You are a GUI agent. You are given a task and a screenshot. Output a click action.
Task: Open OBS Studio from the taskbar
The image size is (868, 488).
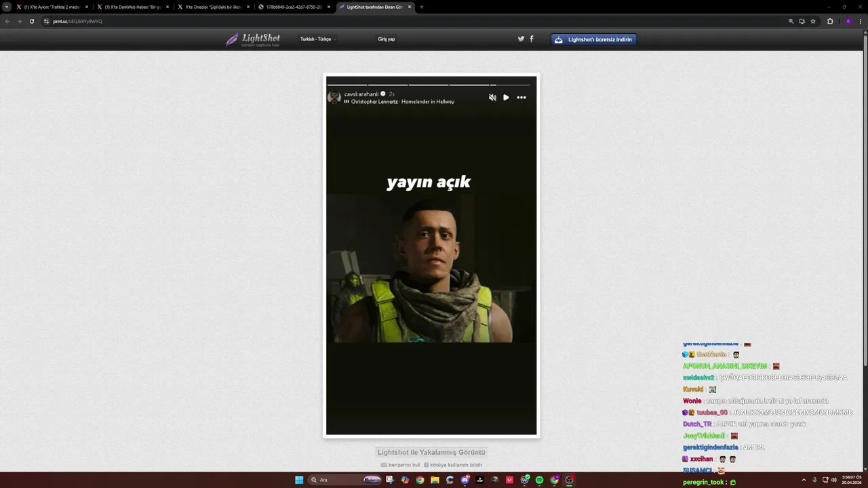(x=570, y=480)
